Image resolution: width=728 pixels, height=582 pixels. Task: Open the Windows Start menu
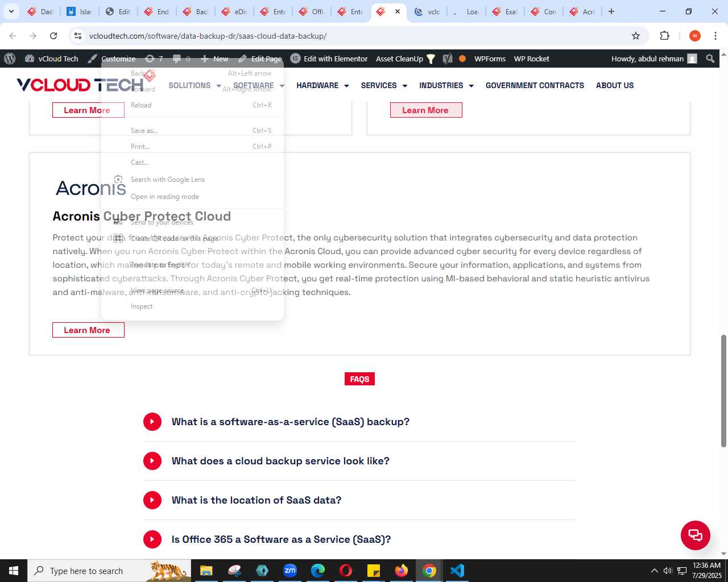(x=14, y=571)
